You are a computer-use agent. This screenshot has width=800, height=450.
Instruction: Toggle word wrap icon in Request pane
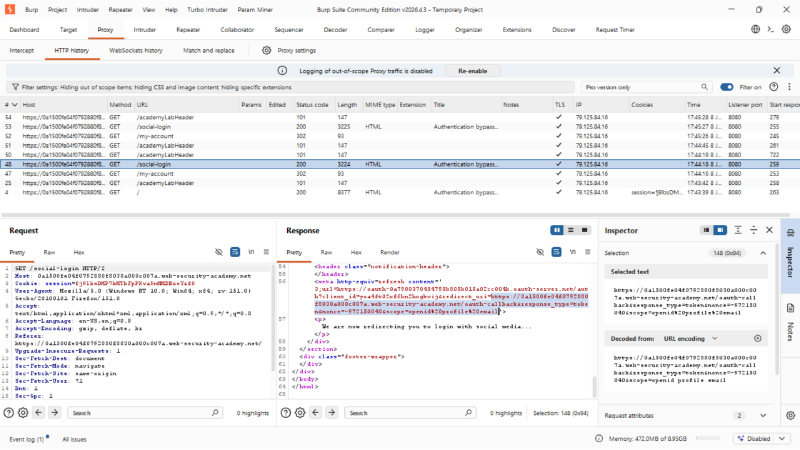click(235, 252)
